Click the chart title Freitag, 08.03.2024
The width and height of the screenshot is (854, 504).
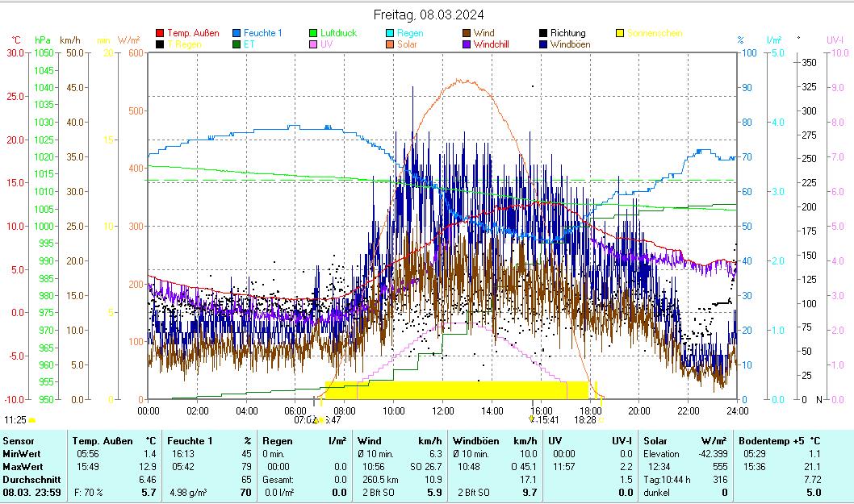[x=429, y=15]
